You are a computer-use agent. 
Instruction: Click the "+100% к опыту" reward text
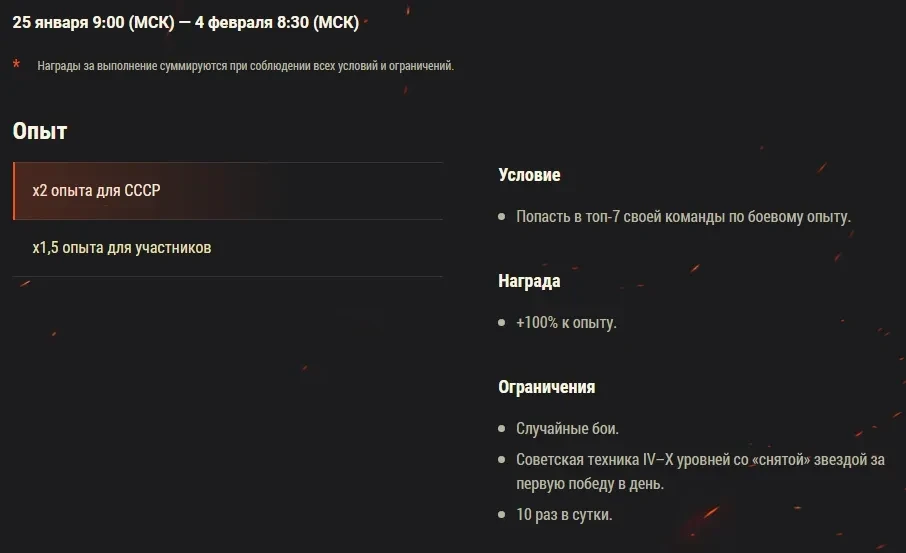[x=566, y=323]
